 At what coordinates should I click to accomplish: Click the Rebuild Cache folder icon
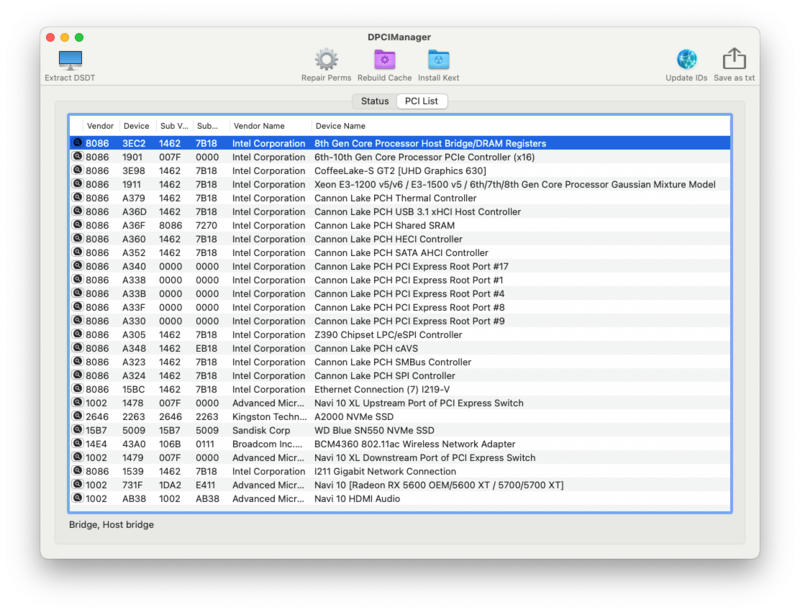pos(384,60)
